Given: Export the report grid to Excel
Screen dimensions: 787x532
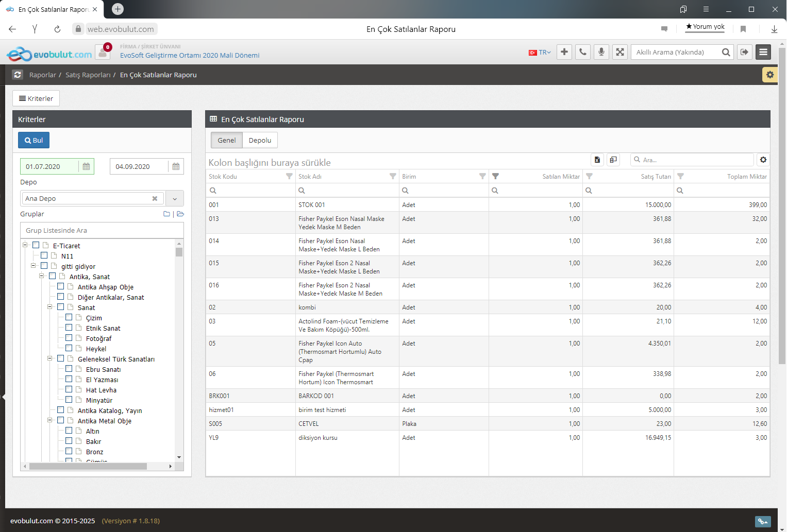Looking at the screenshot, I should [x=597, y=160].
